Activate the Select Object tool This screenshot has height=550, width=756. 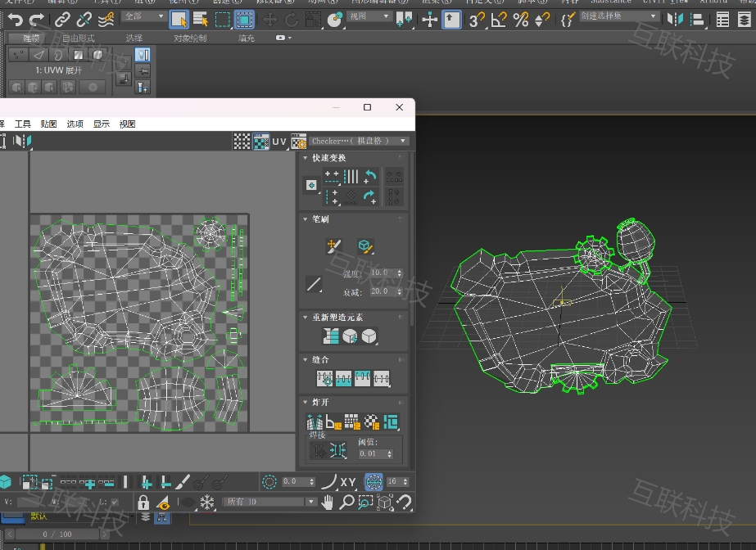tap(179, 20)
